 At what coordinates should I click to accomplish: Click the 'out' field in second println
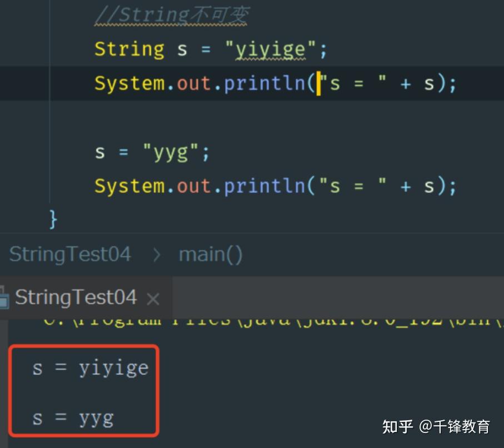coord(193,187)
